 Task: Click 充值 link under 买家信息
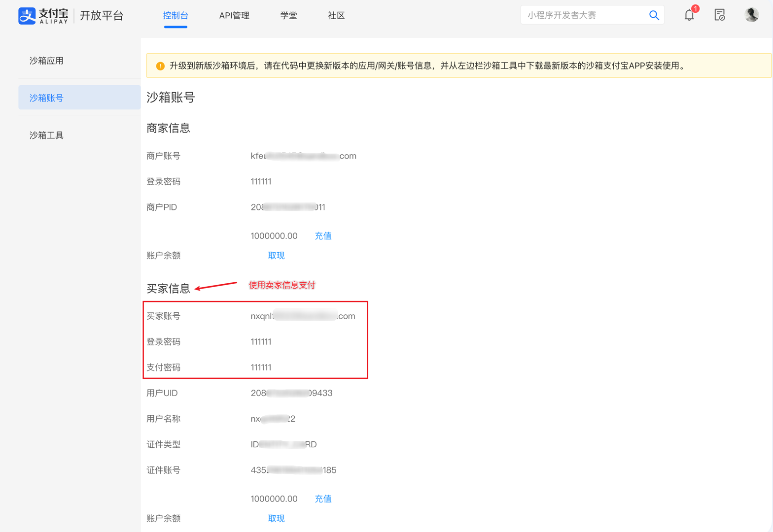tap(323, 499)
